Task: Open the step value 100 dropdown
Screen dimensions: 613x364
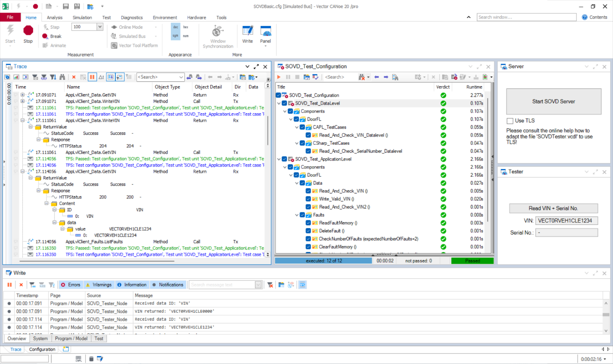Action: coord(100,27)
